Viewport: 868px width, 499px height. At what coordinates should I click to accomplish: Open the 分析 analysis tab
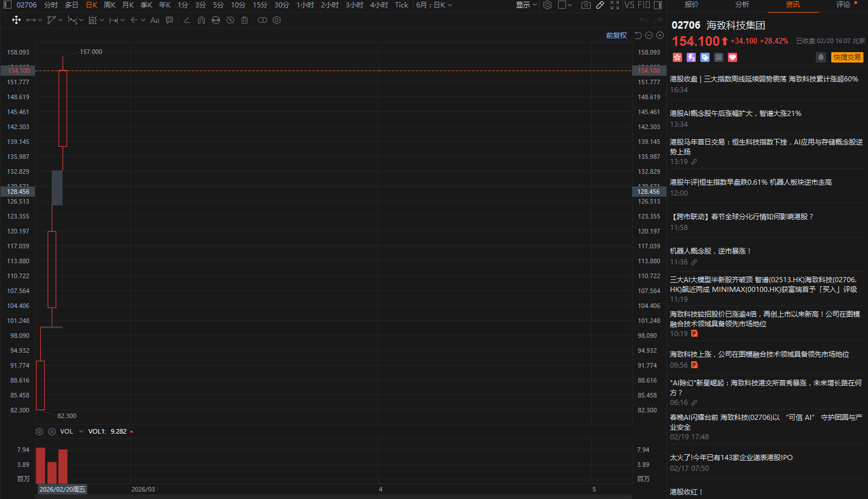pos(742,5)
